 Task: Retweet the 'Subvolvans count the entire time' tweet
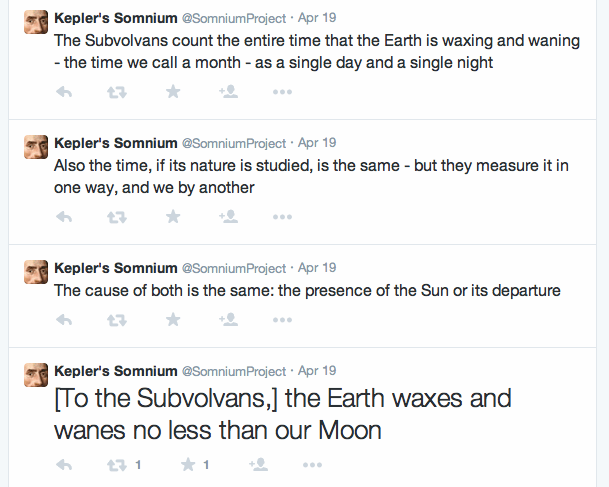click(x=117, y=92)
